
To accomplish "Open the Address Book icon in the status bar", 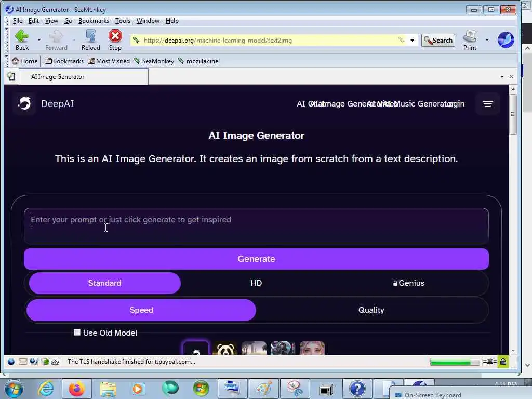I will coord(45,362).
